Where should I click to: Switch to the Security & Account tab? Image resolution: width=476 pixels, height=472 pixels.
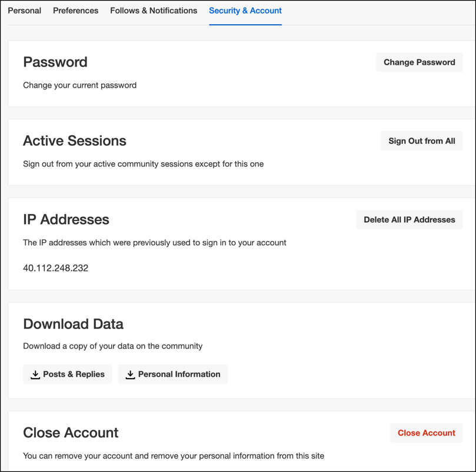point(245,11)
